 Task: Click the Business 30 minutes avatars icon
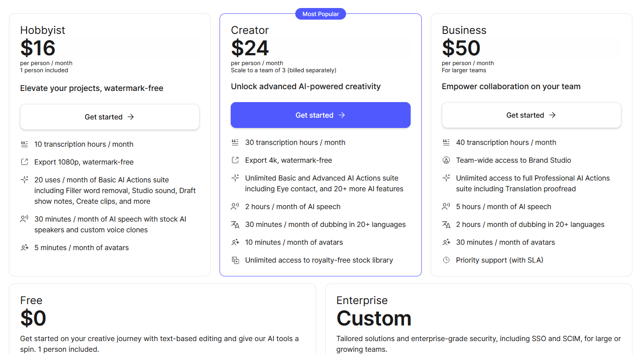pyautogui.click(x=446, y=242)
